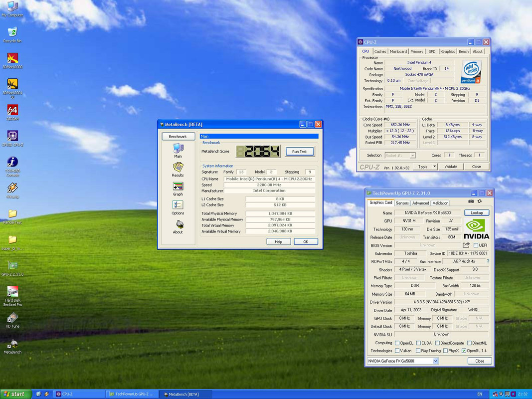Click the Lookup button in GPU-Z
Screen dimensions: 532x399
click(x=476, y=213)
